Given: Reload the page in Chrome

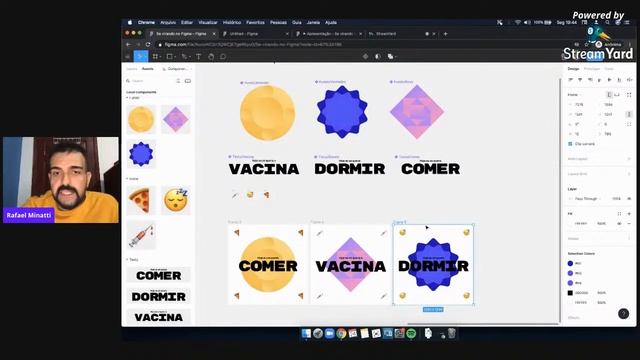Looking at the screenshot, I should 148,44.
